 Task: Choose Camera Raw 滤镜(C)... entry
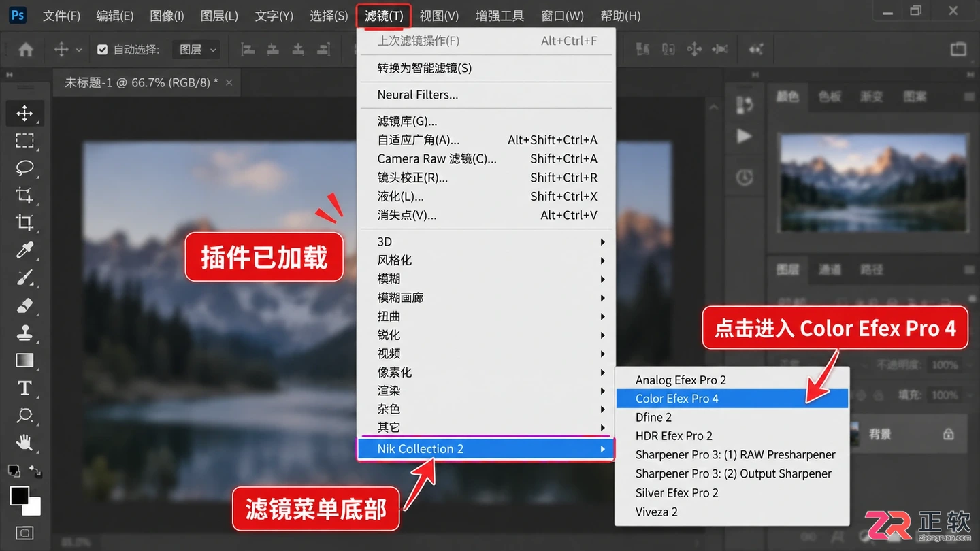(x=487, y=158)
